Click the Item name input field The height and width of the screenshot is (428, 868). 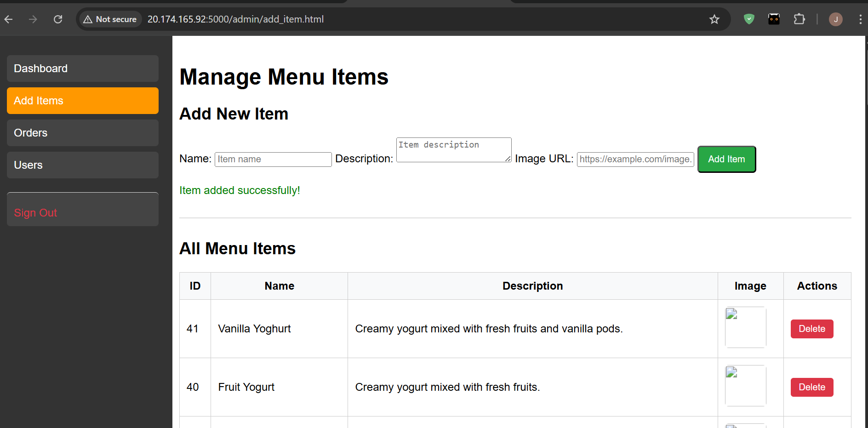click(273, 159)
